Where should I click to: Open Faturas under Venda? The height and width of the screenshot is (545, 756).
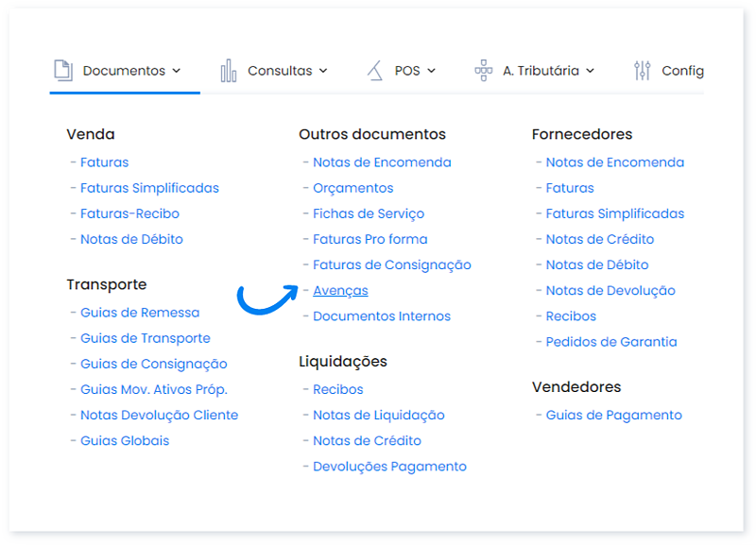tap(104, 162)
